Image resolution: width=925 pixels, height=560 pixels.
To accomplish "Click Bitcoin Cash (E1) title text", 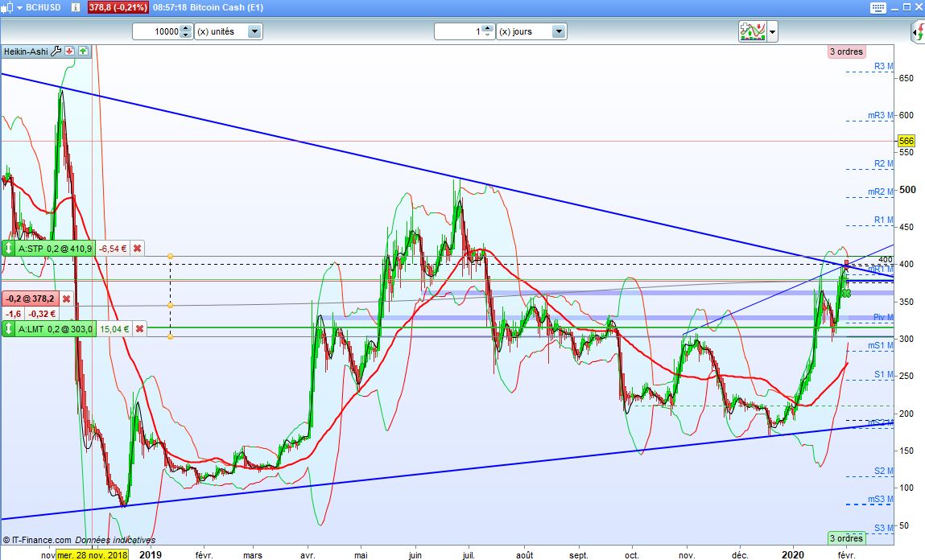I will [x=226, y=8].
